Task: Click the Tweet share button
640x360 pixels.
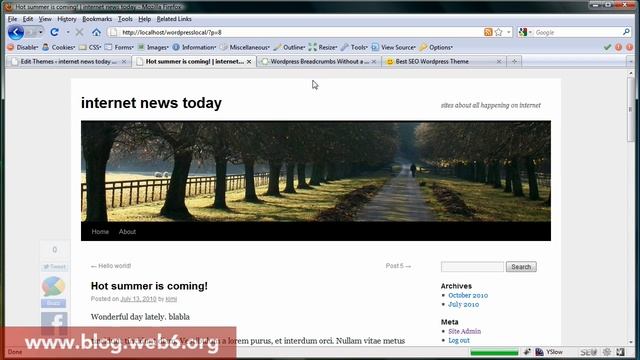Action: (54, 267)
